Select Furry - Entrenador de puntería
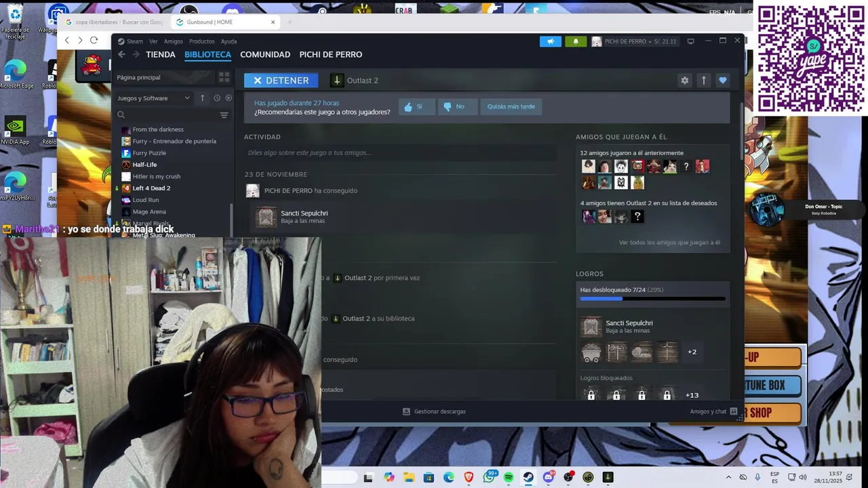868x488 pixels. [174, 141]
